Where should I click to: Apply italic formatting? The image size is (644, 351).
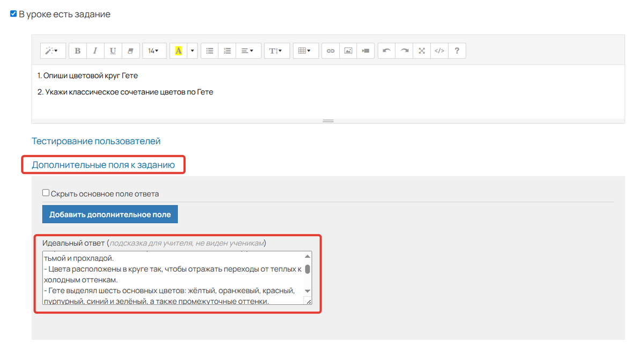pos(95,50)
